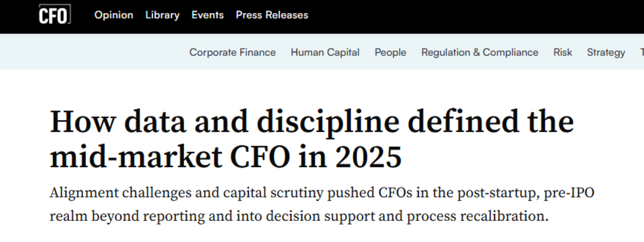Click the word "2025" in the headline
The image size is (644, 242).
tap(368, 157)
